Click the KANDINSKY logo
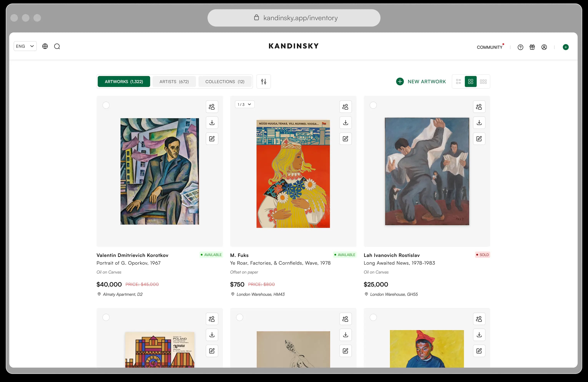Image resolution: width=588 pixels, height=382 pixels. (x=294, y=46)
